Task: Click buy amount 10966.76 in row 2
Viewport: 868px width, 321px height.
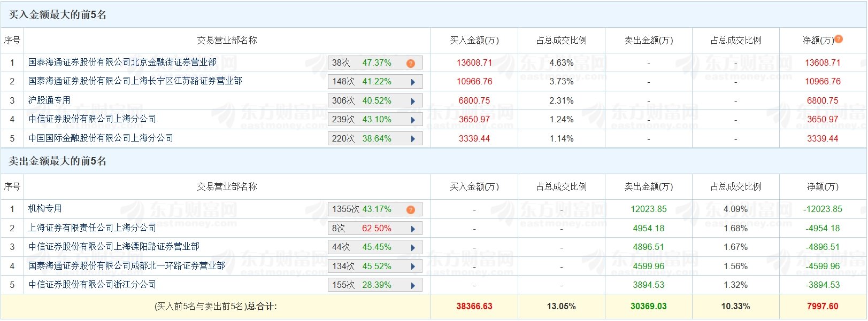Action: 474,82
